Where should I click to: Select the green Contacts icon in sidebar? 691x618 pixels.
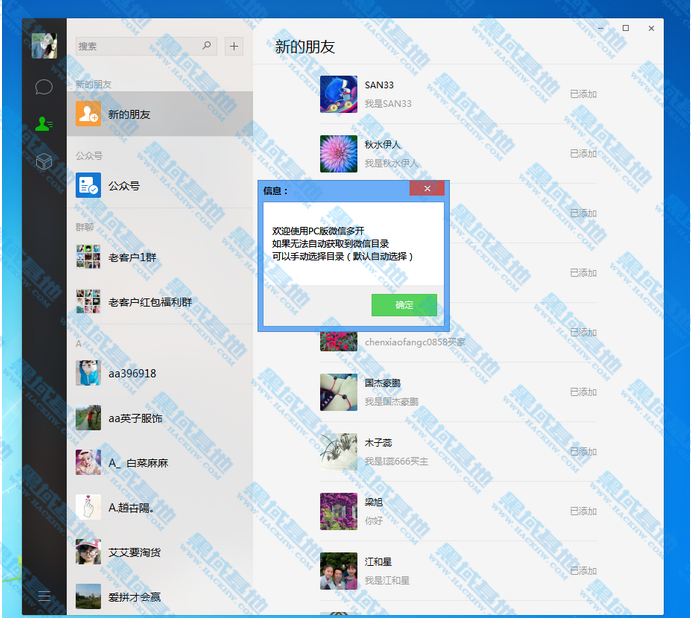pyautogui.click(x=44, y=124)
